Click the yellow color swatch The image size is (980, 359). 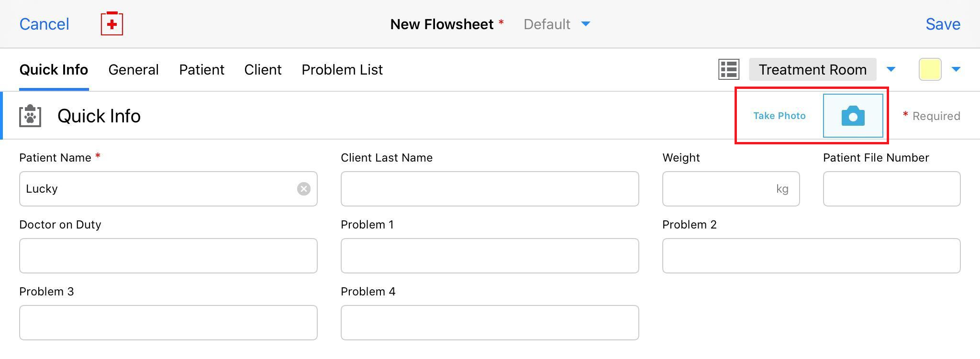coord(930,70)
